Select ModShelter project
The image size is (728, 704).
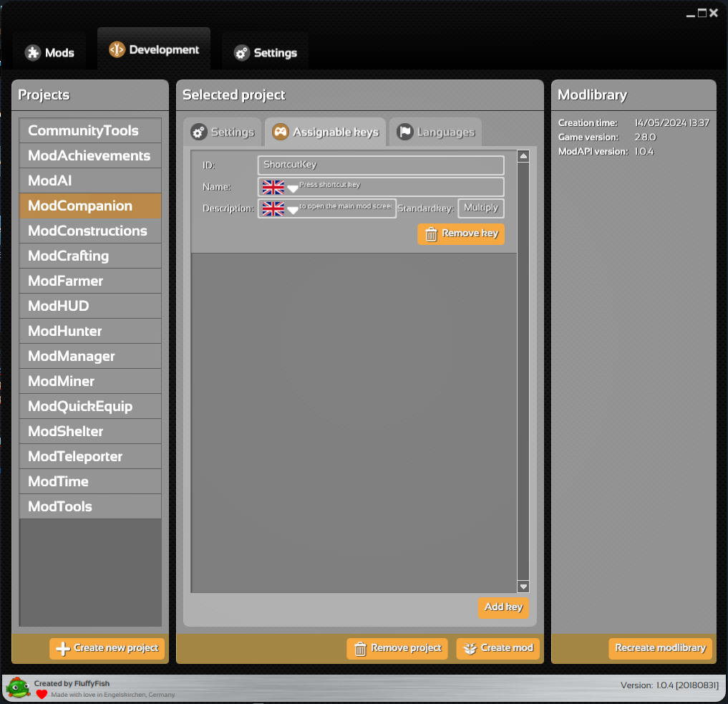90,431
